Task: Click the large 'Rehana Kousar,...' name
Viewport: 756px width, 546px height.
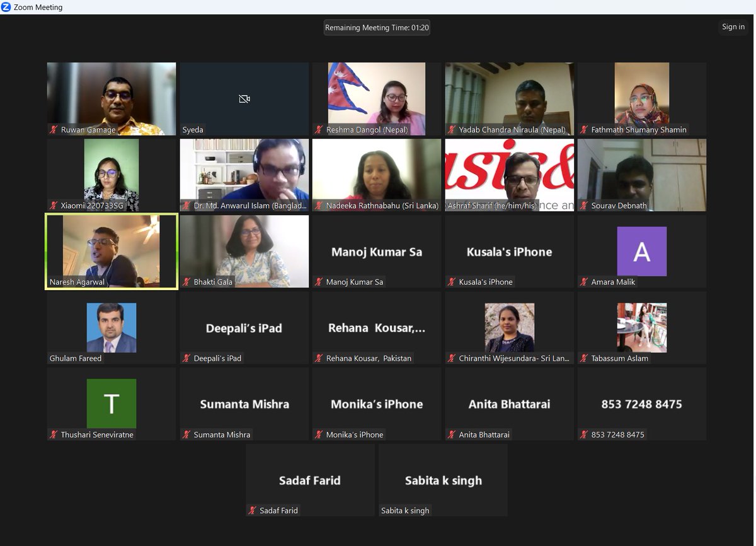Action: [377, 328]
